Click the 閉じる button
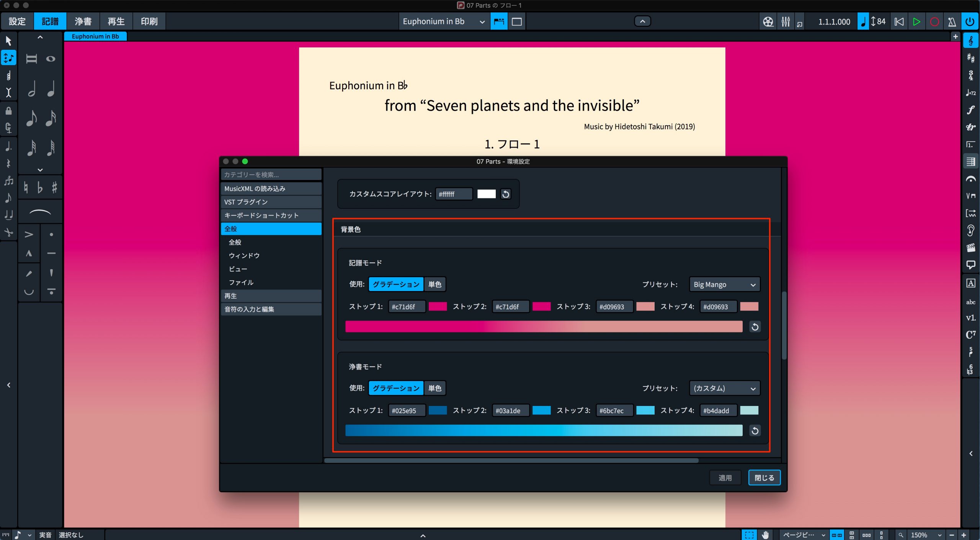Screen dimensions: 980x540 pyautogui.click(x=764, y=478)
